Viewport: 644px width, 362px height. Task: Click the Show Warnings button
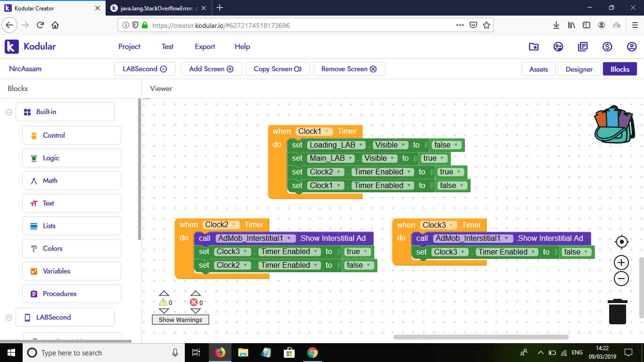(x=180, y=320)
